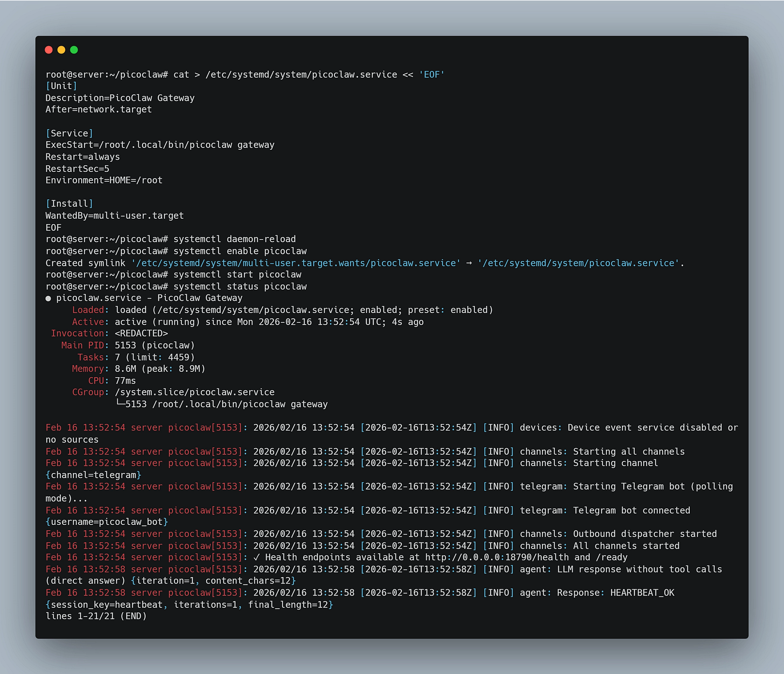Viewport: 784px width, 674px height.
Task: Click the 'Restart=always' setting
Action: click(83, 157)
